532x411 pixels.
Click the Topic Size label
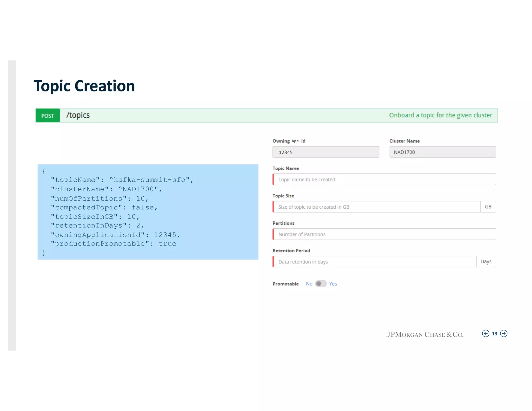[x=283, y=196]
